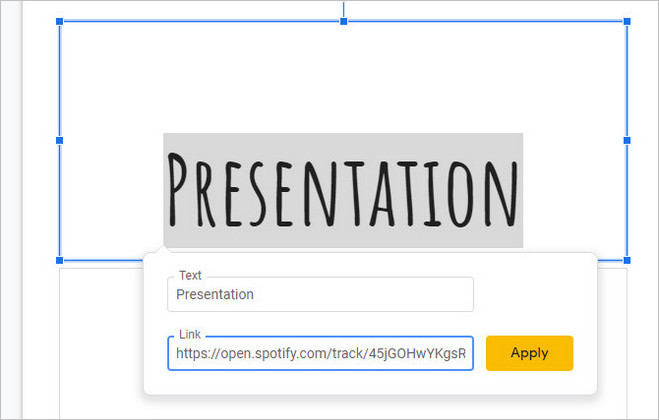
Task: Click the yellow Apply button
Action: click(x=529, y=353)
